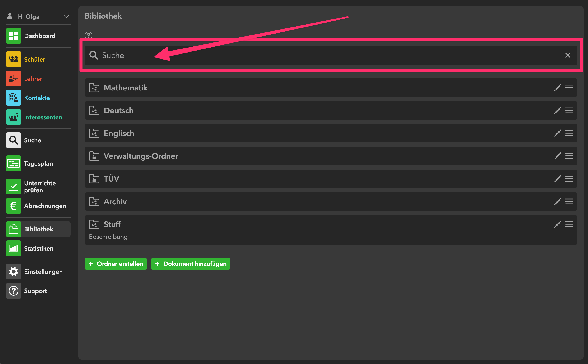
Task: Clear the search field with X icon
Action: click(x=568, y=55)
